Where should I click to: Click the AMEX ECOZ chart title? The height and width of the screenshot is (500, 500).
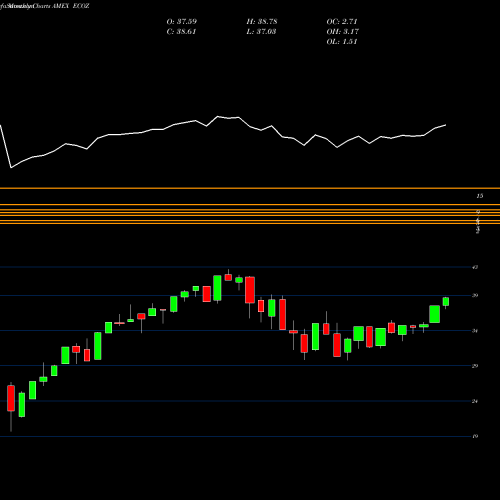(x=71, y=6)
